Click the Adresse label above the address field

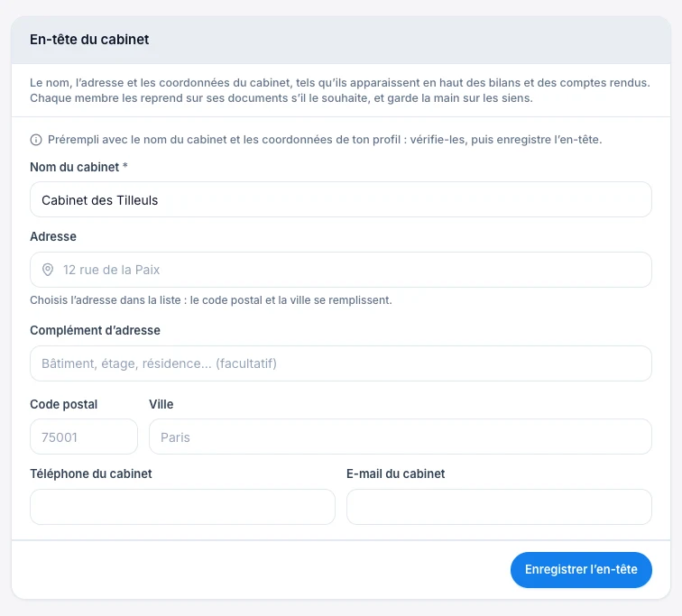53,236
